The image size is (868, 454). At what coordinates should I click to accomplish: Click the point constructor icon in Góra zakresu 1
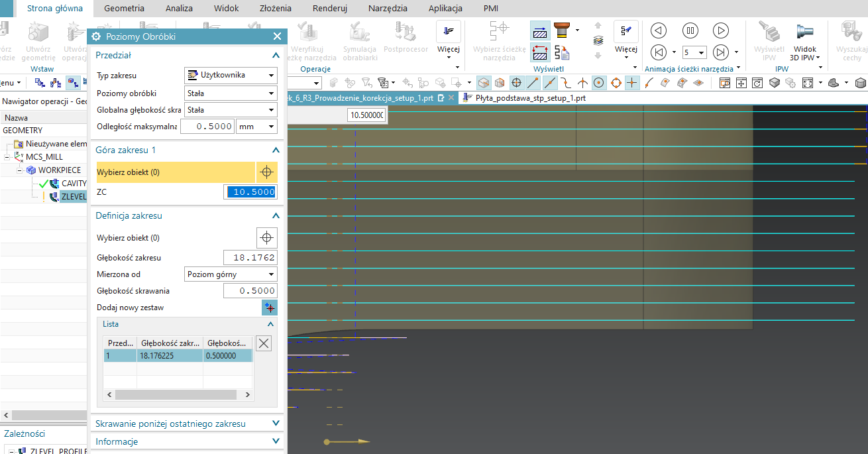click(x=266, y=172)
